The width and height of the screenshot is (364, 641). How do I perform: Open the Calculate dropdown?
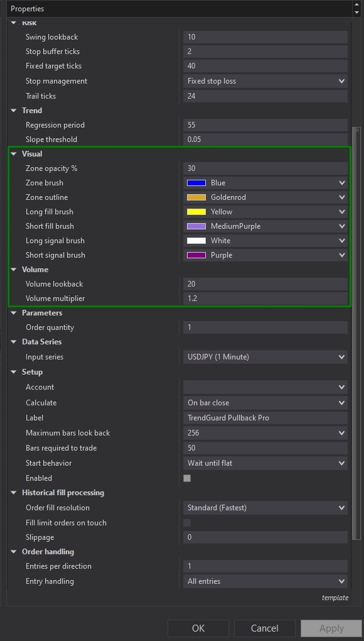click(341, 402)
